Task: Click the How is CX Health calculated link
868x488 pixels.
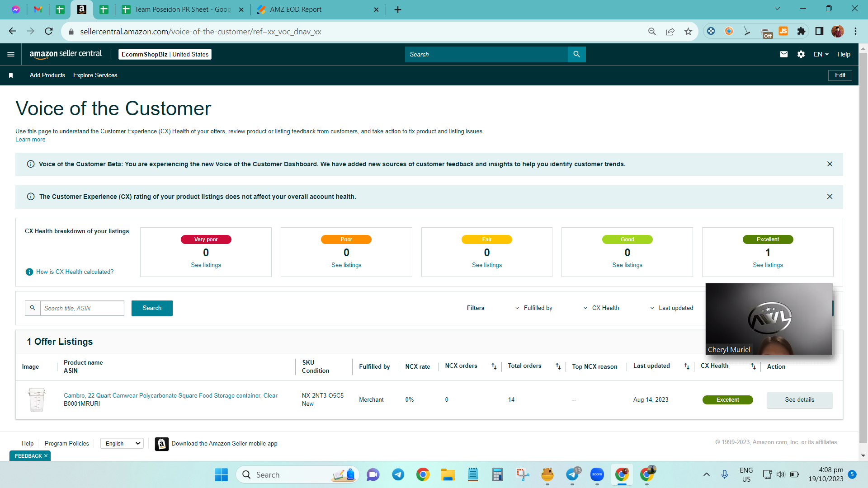Action: click(75, 272)
